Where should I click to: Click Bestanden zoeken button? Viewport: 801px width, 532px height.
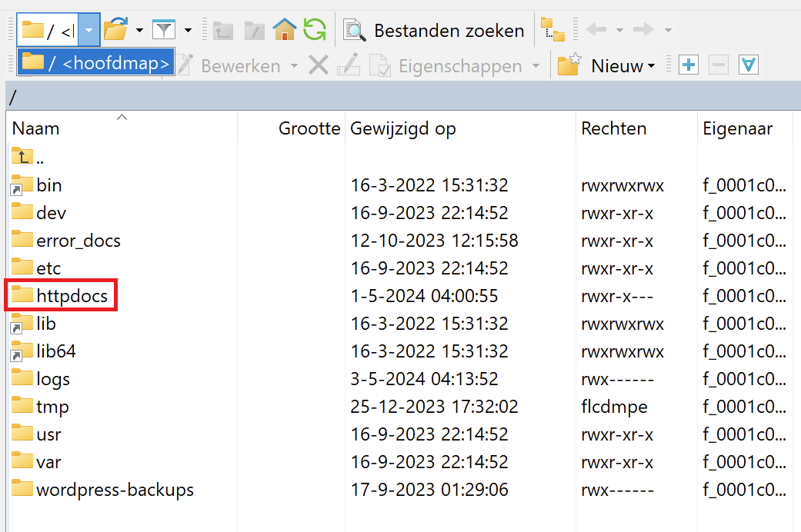[x=435, y=31]
